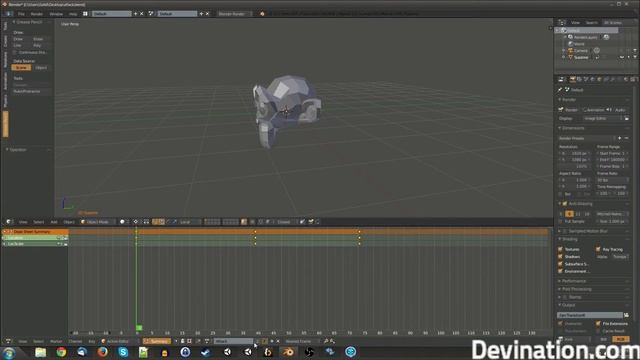Image resolution: width=640 pixels, height=360 pixels.
Task: Open the Help menu
Action: point(73,14)
